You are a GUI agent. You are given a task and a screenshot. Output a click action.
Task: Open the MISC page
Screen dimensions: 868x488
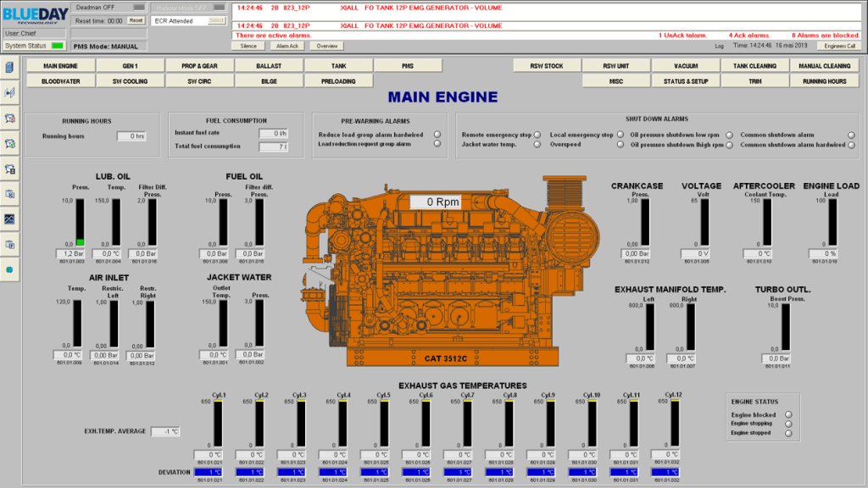616,81
